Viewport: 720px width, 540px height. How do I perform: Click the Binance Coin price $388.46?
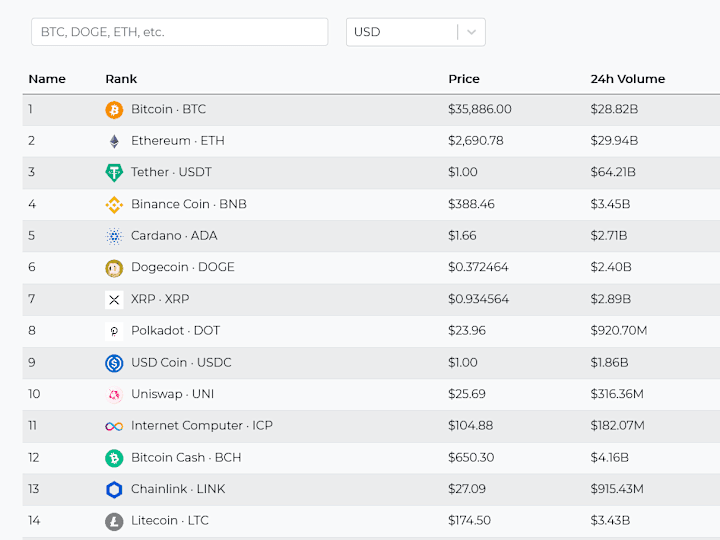471,204
